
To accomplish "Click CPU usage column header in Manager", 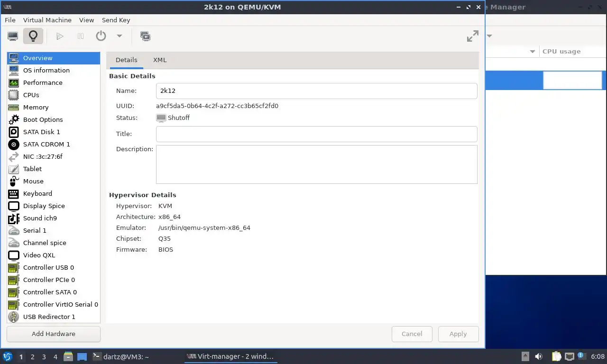I will (573, 51).
